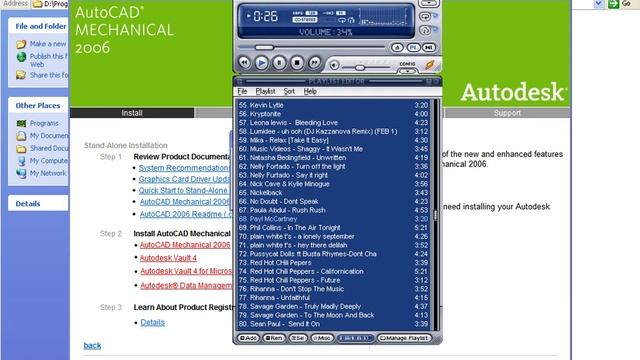Select track 55. Kevin Lyttle
640x360 pixels.
333,105
